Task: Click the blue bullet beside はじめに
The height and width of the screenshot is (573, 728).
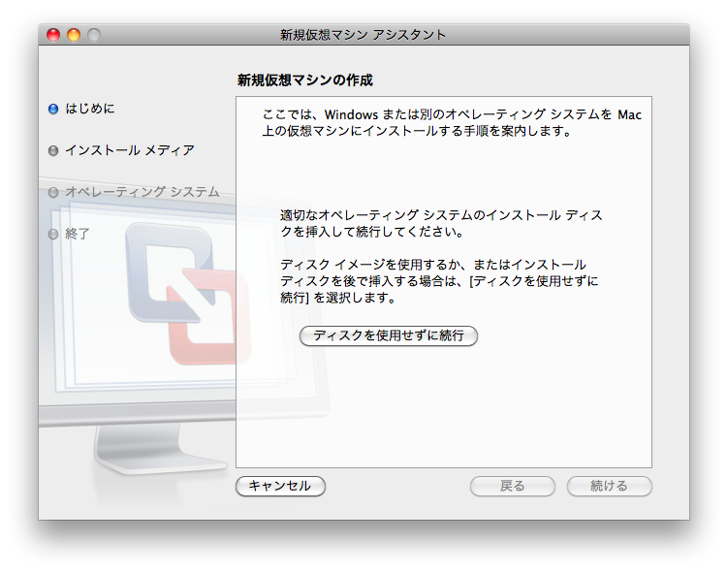Action: 53,110
